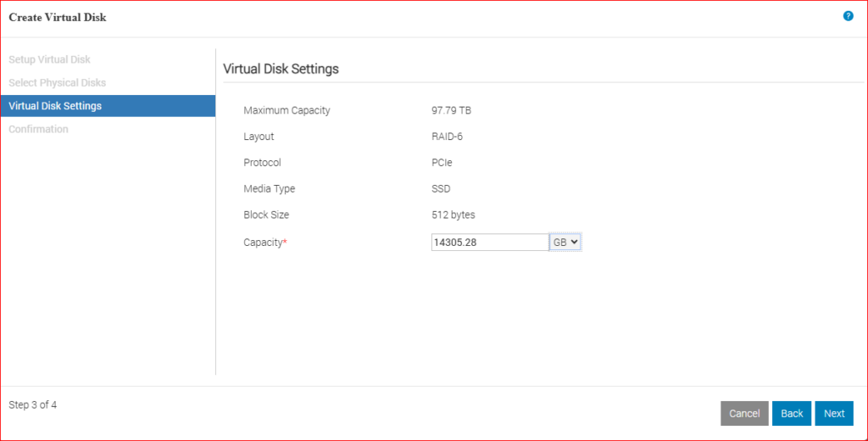The image size is (868, 441).
Task: Open the help icon in the dialog header
Action: click(x=848, y=16)
